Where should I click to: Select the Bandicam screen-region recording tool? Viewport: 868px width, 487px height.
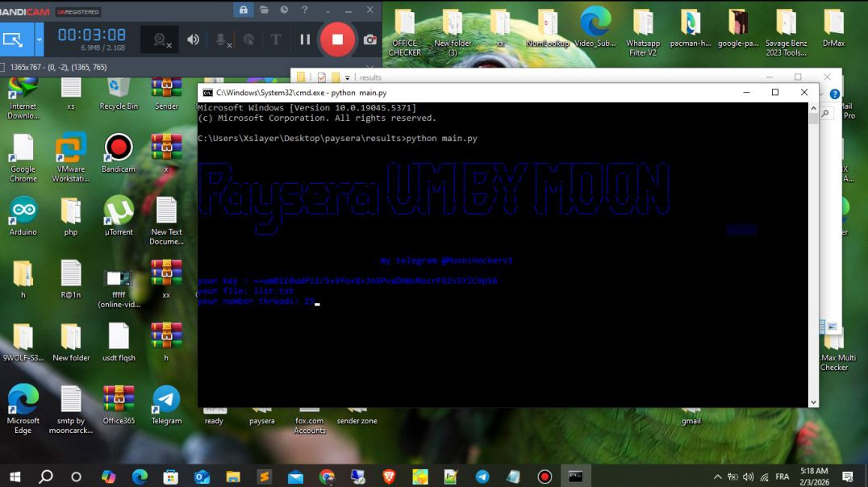(x=12, y=38)
